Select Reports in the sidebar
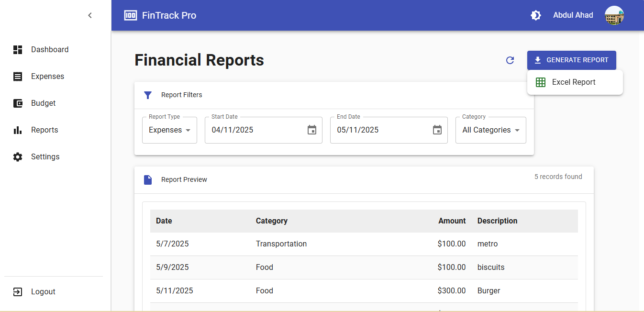Image resolution: width=644 pixels, height=312 pixels. [x=56, y=130]
